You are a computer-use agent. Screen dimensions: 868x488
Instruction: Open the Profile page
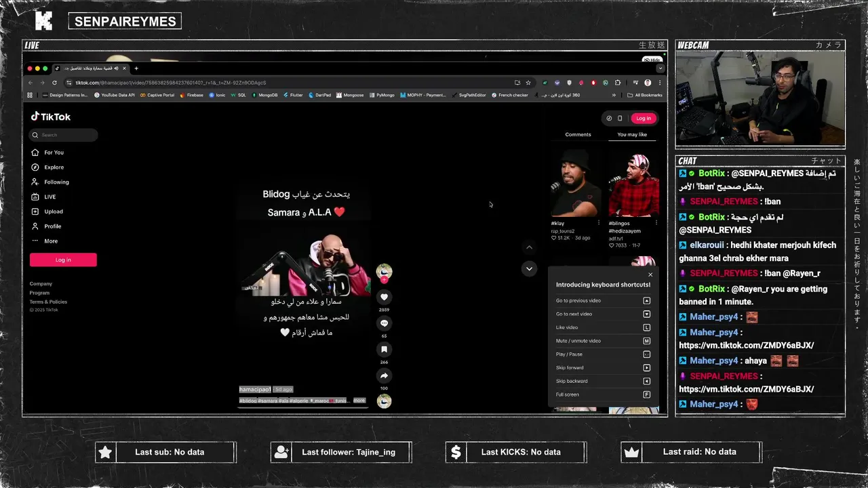point(47,226)
